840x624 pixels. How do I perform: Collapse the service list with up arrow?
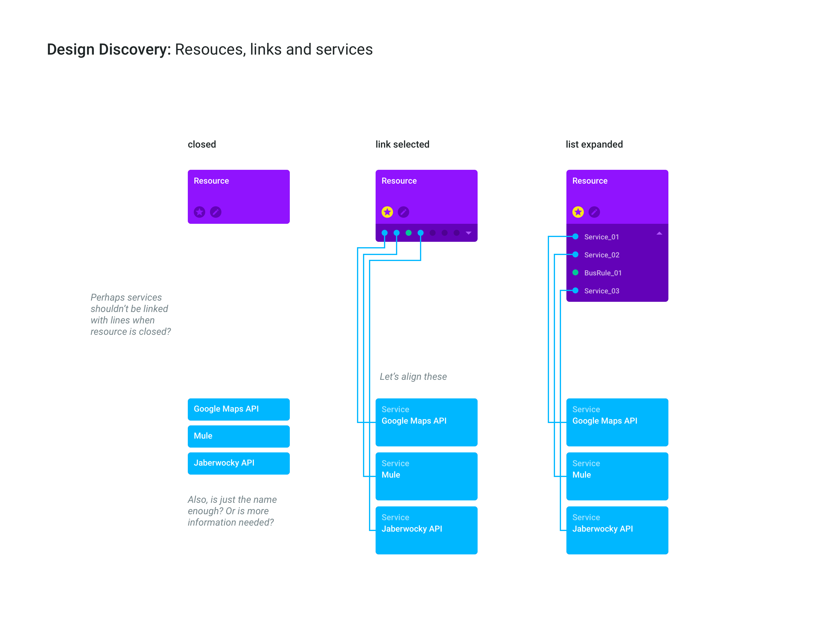point(659,233)
